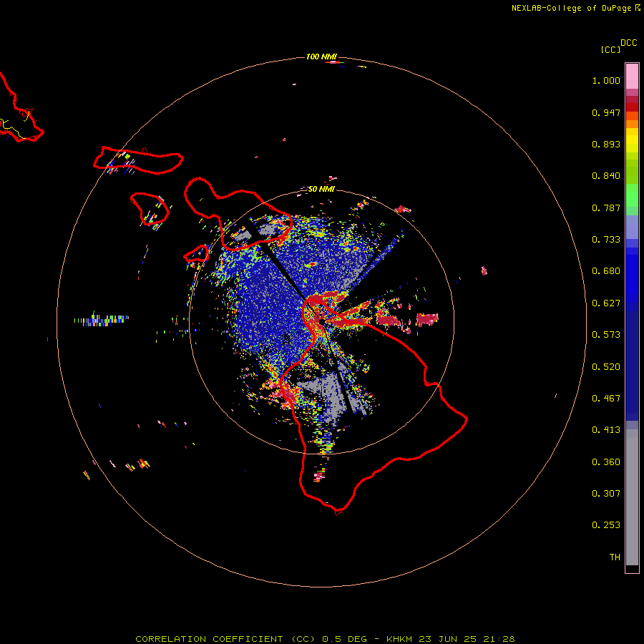Click the 1.000 scale value

coord(606,80)
